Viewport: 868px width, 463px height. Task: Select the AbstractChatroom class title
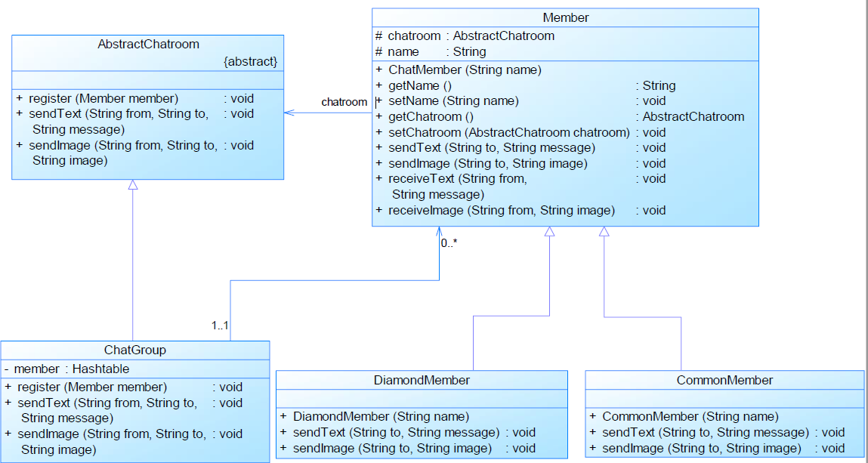coord(148,45)
